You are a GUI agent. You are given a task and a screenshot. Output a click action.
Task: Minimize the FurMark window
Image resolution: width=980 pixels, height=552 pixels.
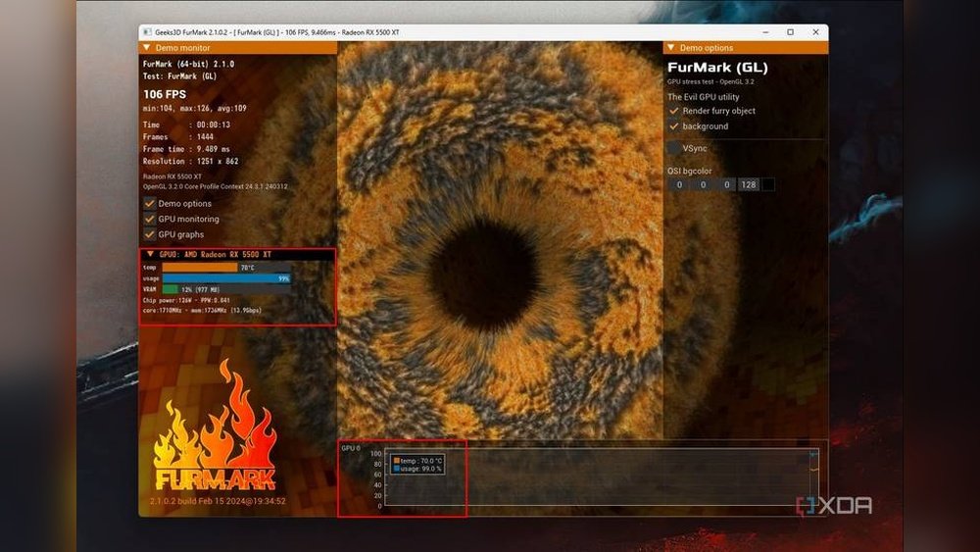[765, 32]
